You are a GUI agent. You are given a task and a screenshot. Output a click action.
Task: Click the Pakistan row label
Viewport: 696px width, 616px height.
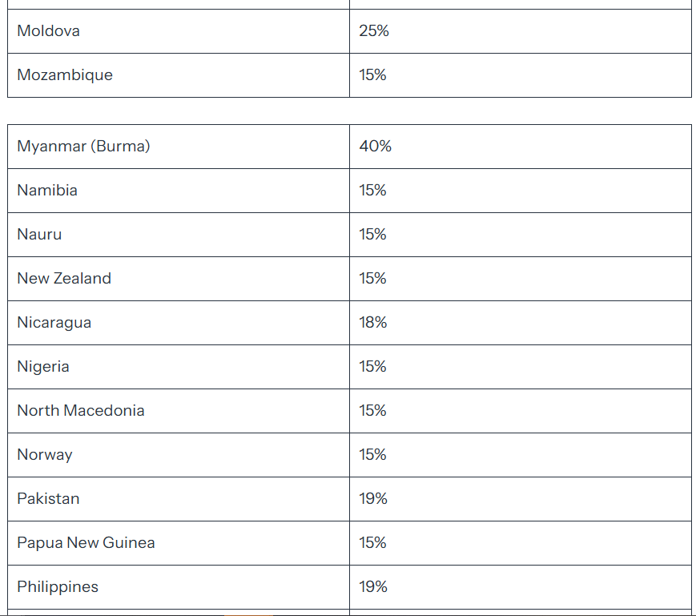coord(48,499)
